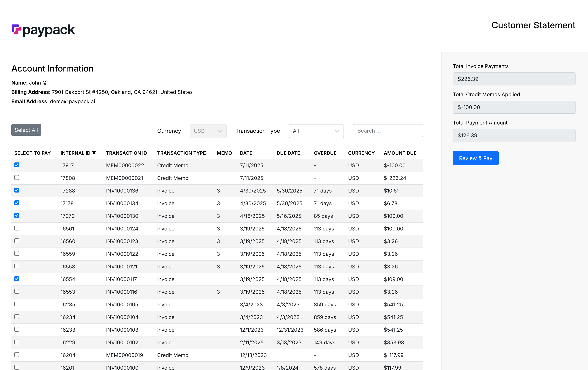Uncheck invoice INV10000136 checkbox
This screenshot has height=370, width=588.
coord(17,190)
